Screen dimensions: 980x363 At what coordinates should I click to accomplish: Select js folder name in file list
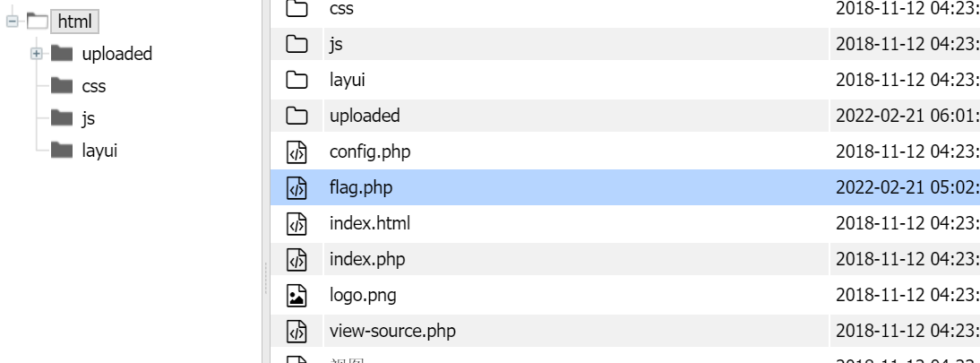[x=336, y=45]
